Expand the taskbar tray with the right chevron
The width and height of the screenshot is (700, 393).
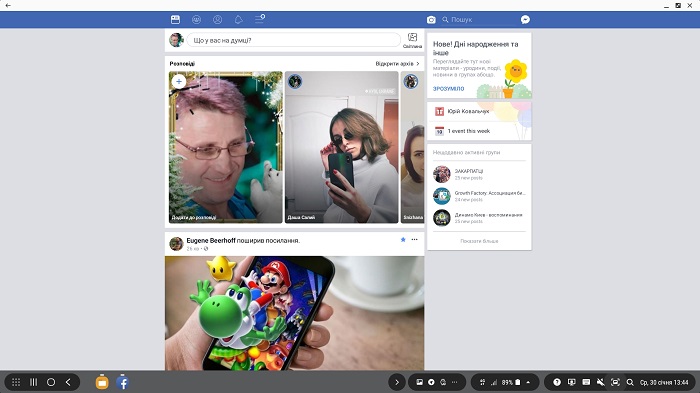[397, 382]
